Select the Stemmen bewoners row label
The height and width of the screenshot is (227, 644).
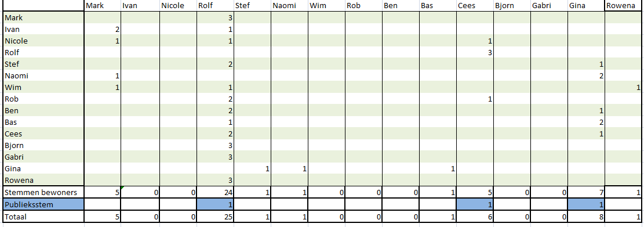(x=43, y=192)
